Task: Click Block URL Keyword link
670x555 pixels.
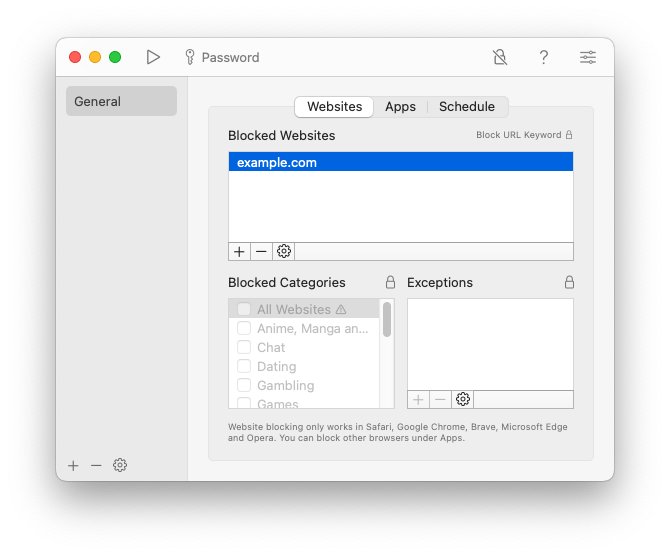Action: (519, 135)
